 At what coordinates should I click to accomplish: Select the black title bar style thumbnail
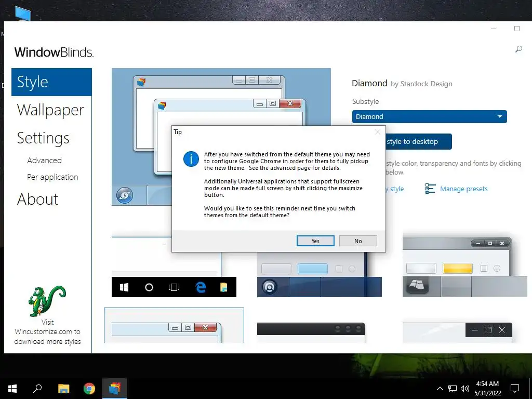(311, 332)
